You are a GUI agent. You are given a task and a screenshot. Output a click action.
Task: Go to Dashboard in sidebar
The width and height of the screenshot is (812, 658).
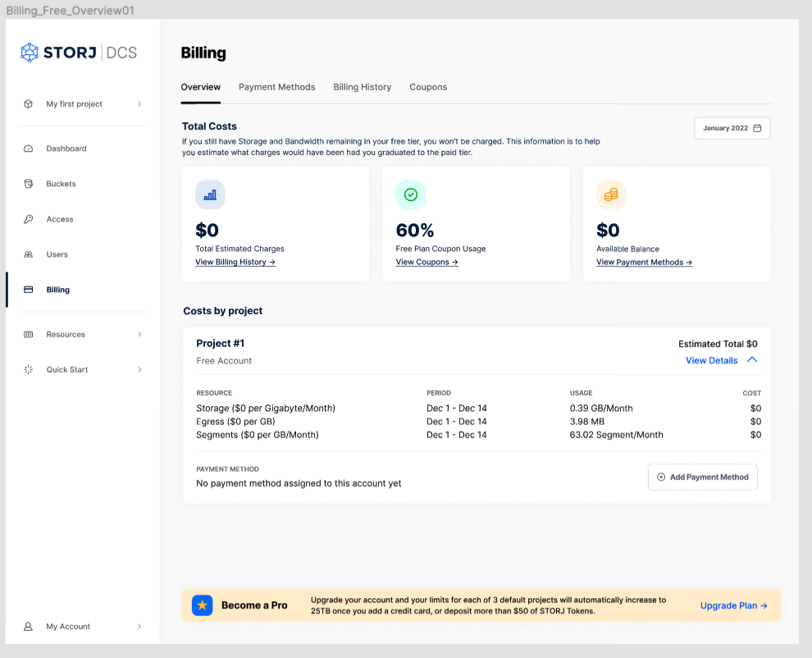click(66, 149)
